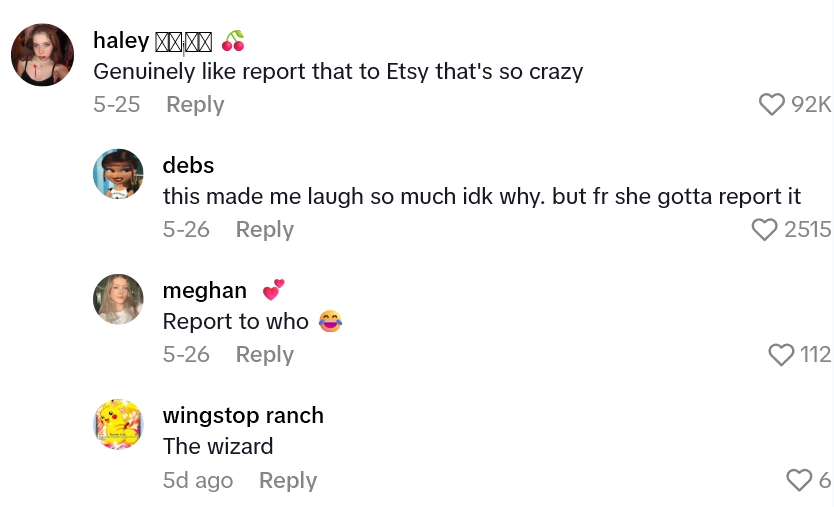Select the 92K like count
The height and width of the screenshot is (507, 834).
pyautogui.click(x=811, y=104)
